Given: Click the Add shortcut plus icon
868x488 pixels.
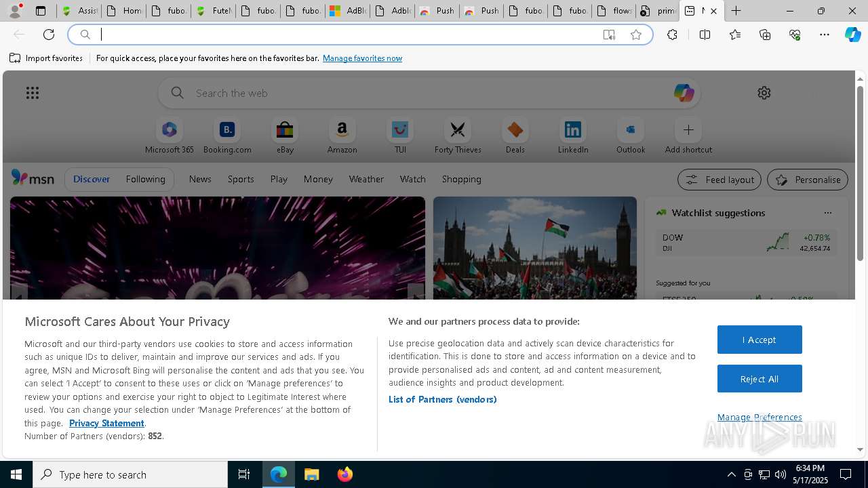Looking at the screenshot, I should point(688,129).
